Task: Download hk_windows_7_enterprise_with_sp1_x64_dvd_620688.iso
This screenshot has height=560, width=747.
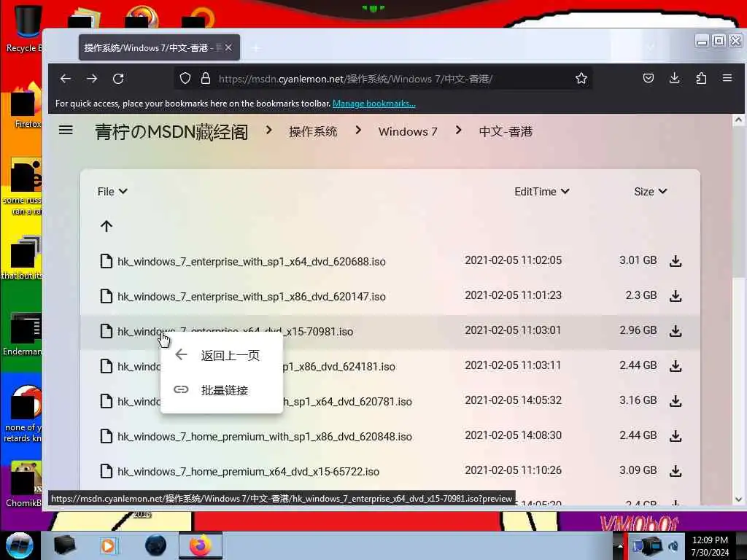Action: [x=676, y=261]
